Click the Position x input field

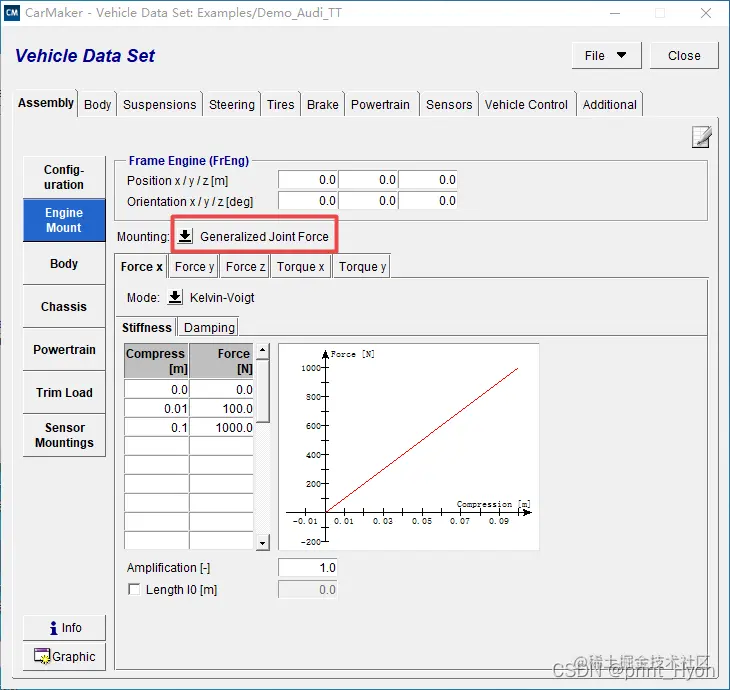pyautogui.click(x=308, y=180)
